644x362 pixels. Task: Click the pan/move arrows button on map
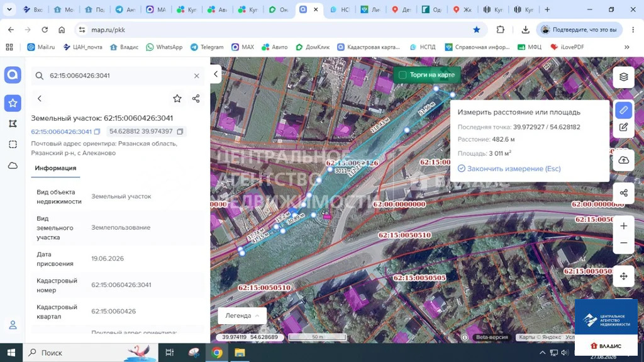(x=623, y=276)
